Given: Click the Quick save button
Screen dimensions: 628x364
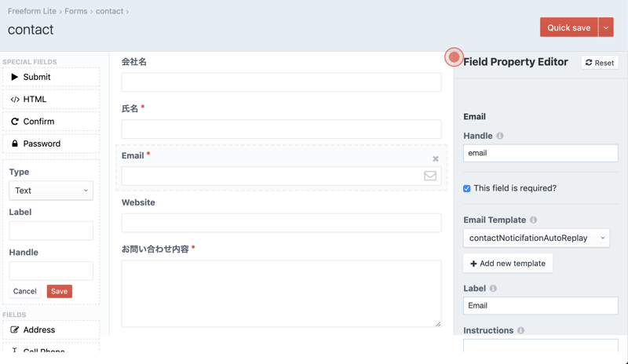Looking at the screenshot, I should [x=568, y=27].
